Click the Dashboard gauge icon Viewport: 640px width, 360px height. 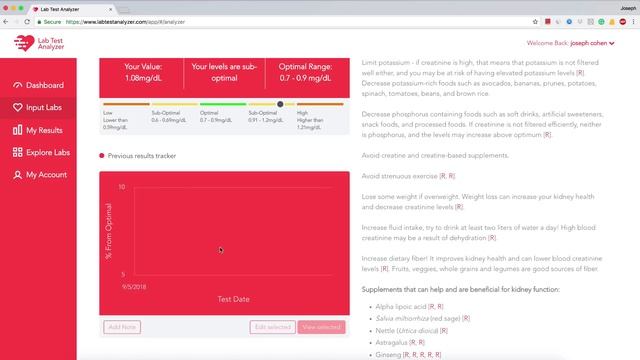17,85
